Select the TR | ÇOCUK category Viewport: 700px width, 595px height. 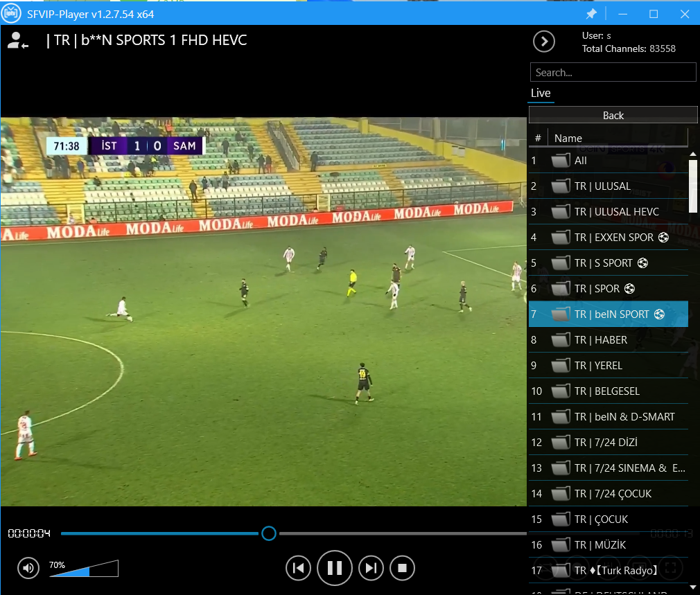(608, 519)
